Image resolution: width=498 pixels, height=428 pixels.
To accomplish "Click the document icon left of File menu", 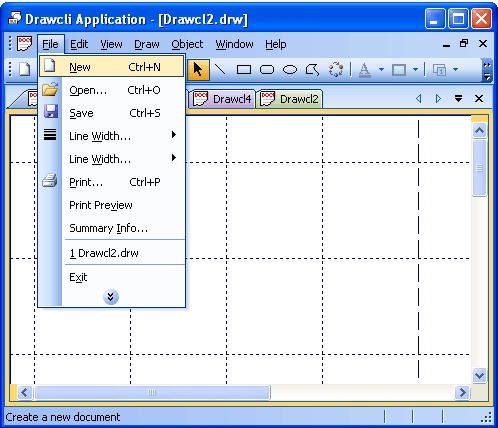I will tap(25, 44).
